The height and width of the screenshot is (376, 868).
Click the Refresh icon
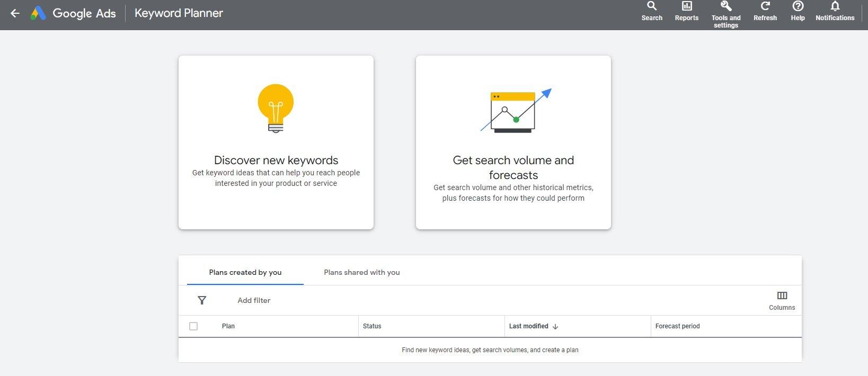click(x=765, y=6)
